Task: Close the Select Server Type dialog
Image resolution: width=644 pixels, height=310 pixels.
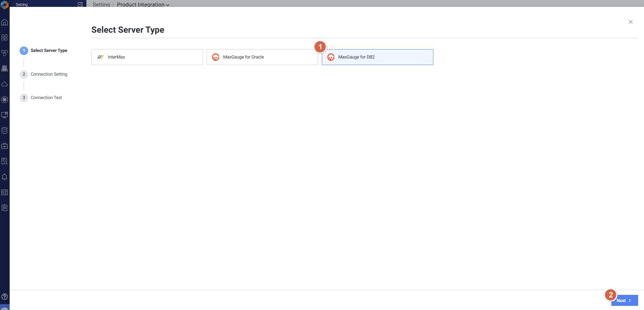Action: pyautogui.click(x=631, y=22)
